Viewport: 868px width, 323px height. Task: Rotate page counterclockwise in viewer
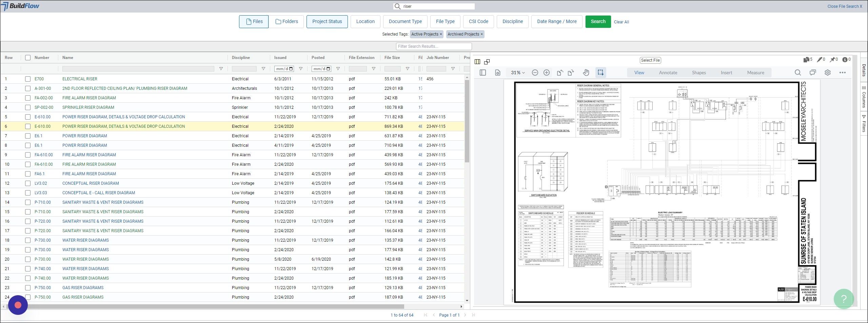[560, 73]
